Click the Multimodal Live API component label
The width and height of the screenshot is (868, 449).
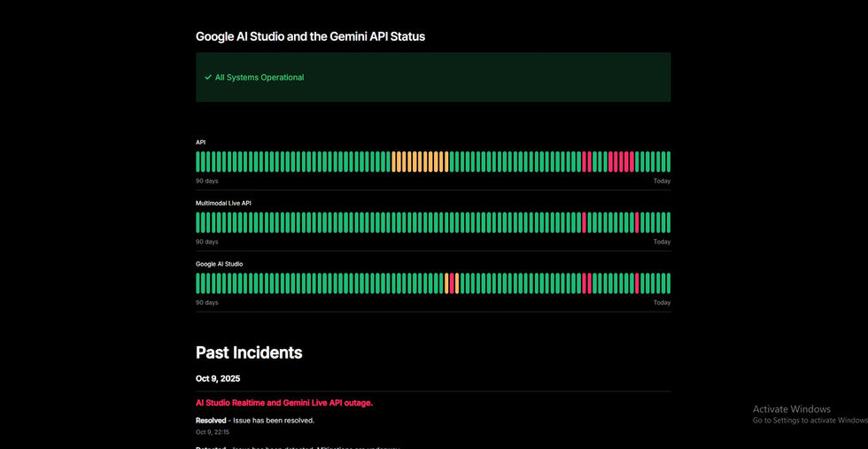(223, 203)
